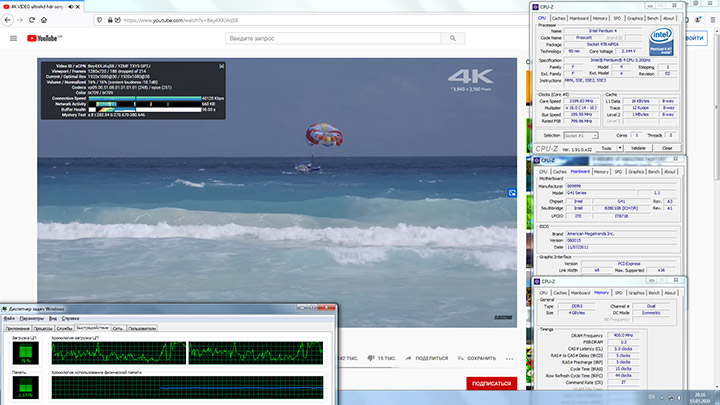Open SPD tab in top CPU-Z window
Screen dimensions: 720x405
point(617,18)
